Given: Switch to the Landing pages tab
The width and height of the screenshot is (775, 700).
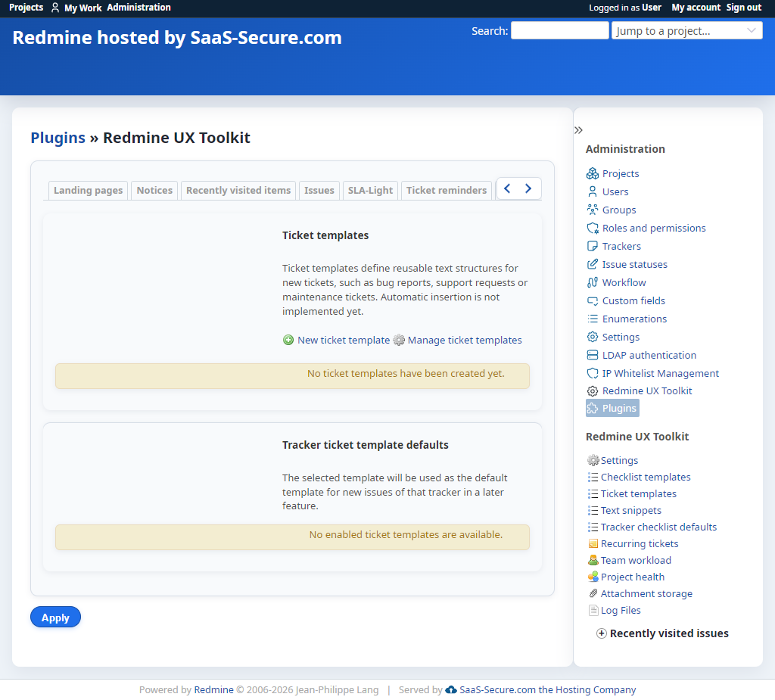Looking at the screenshot, I should 88,191.
